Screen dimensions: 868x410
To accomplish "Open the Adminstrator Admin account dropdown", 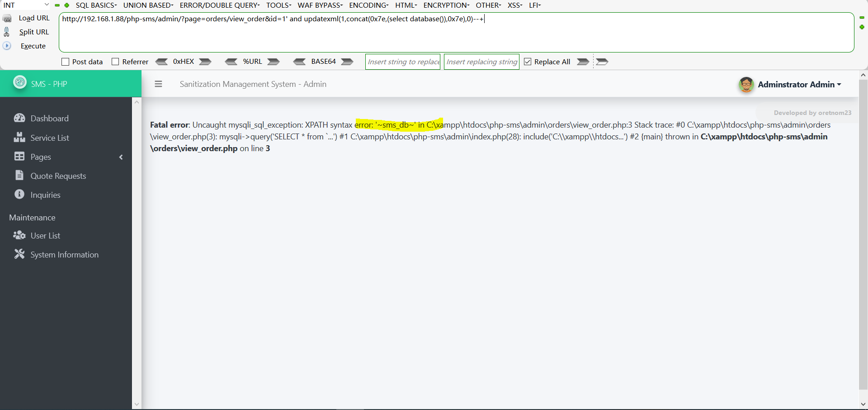I will [799, 85].
